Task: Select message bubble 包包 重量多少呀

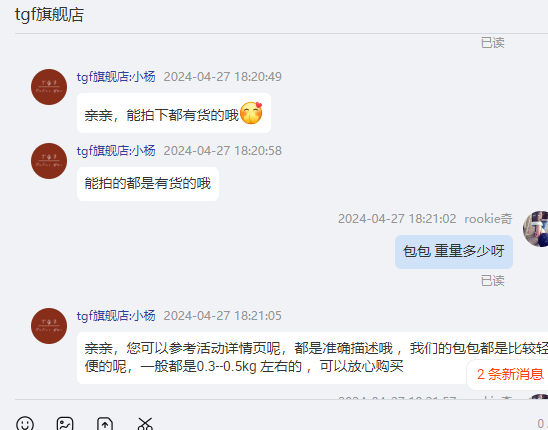Action: (x=454, y=252)
